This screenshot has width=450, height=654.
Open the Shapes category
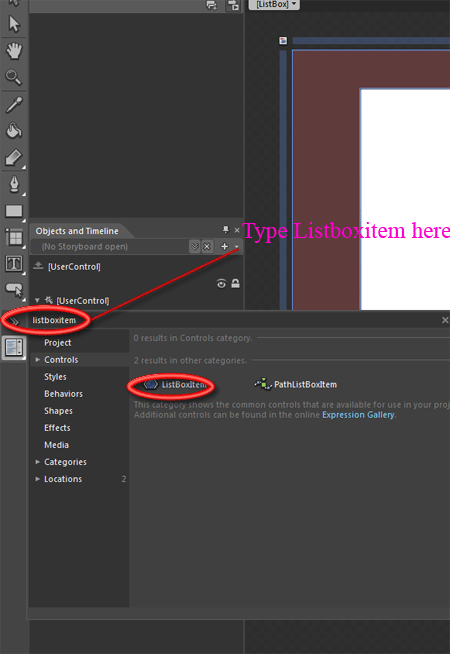pos(58,411)
